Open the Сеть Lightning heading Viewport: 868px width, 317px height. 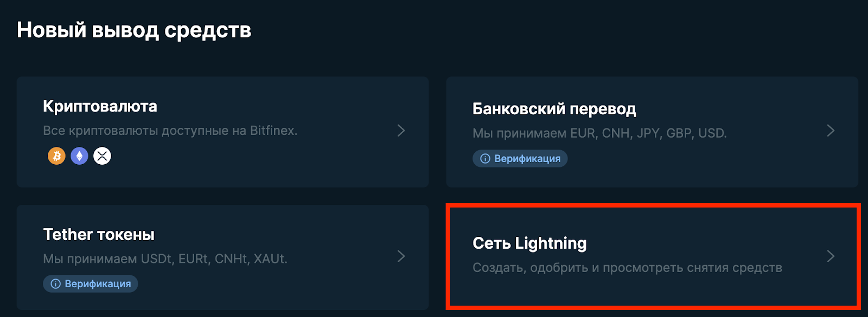(x=529, y=243)
